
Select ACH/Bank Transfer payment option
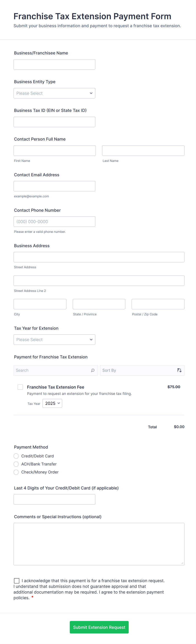click(16, 464)
